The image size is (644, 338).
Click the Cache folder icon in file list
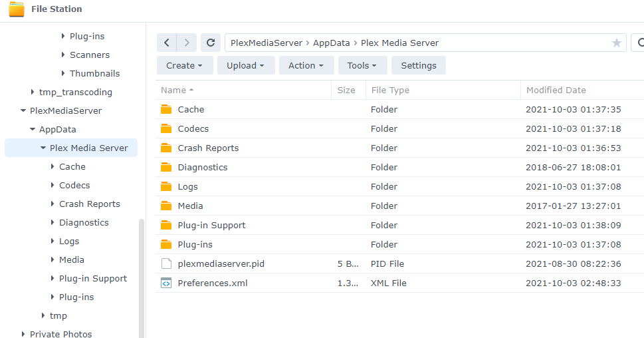[166, 109]
